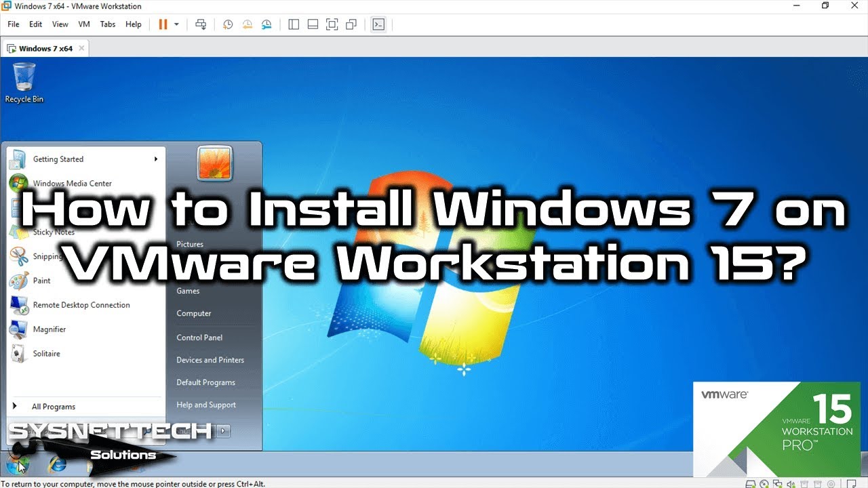Open Paint from the Start menu
The height and width of the screenshot is (488, 868).
85,281
